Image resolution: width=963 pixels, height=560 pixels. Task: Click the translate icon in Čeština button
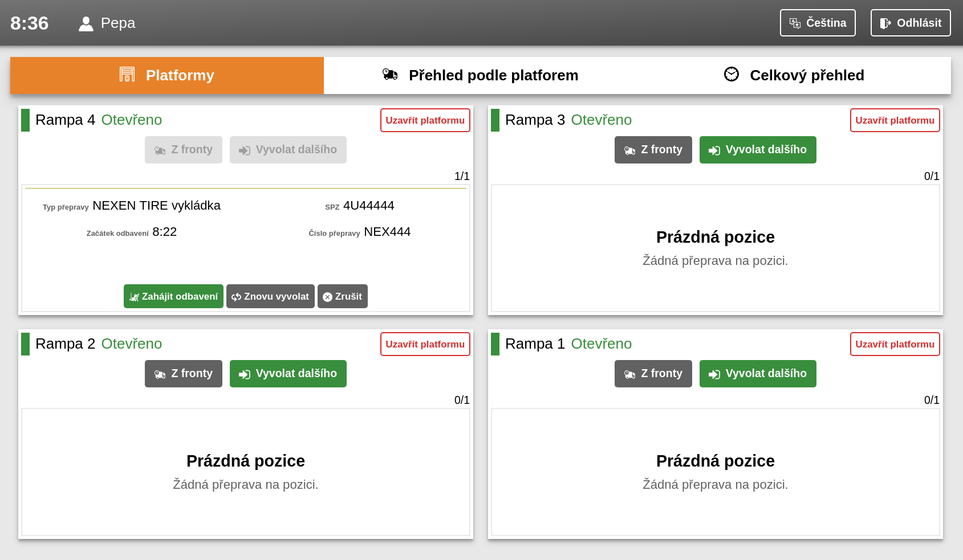795,23
